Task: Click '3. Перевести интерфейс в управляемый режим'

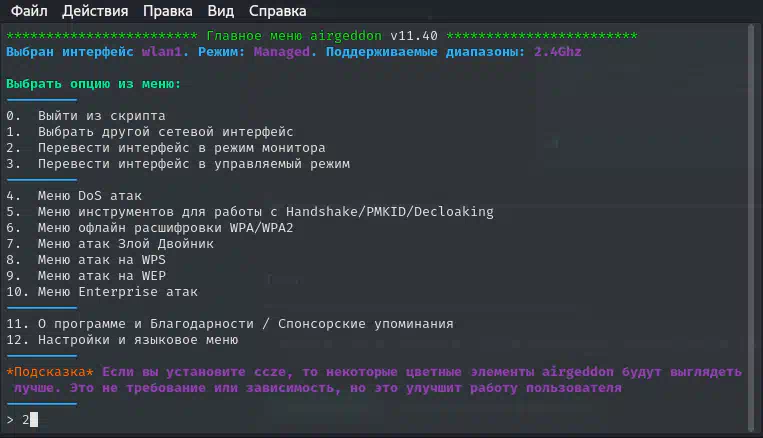Action: tap(178, 164)
